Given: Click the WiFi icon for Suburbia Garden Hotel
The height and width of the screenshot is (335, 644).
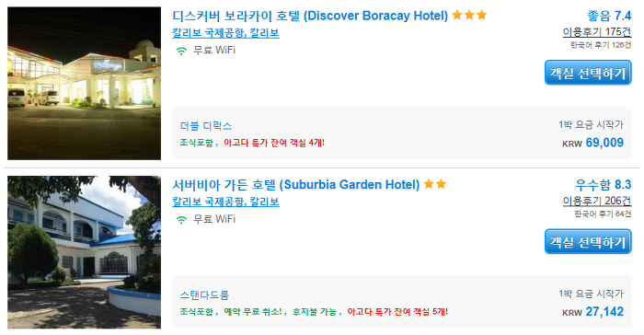Looking at the screenshot, I should click(x=181, y=220).
